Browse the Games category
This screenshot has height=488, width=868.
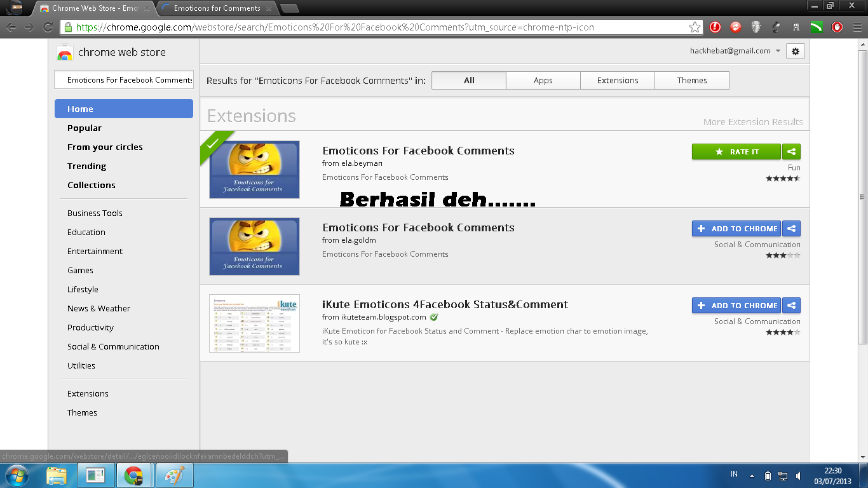point(80,270)
